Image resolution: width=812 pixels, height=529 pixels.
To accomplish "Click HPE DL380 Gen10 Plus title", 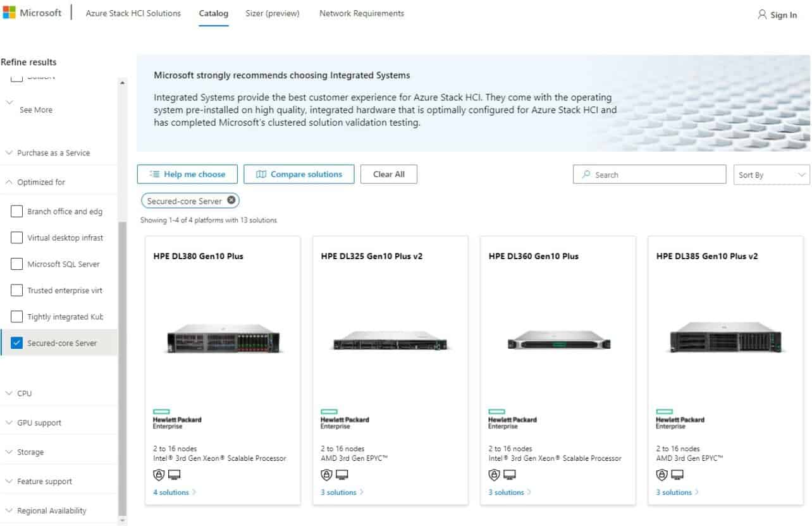I will click(198, 256).
